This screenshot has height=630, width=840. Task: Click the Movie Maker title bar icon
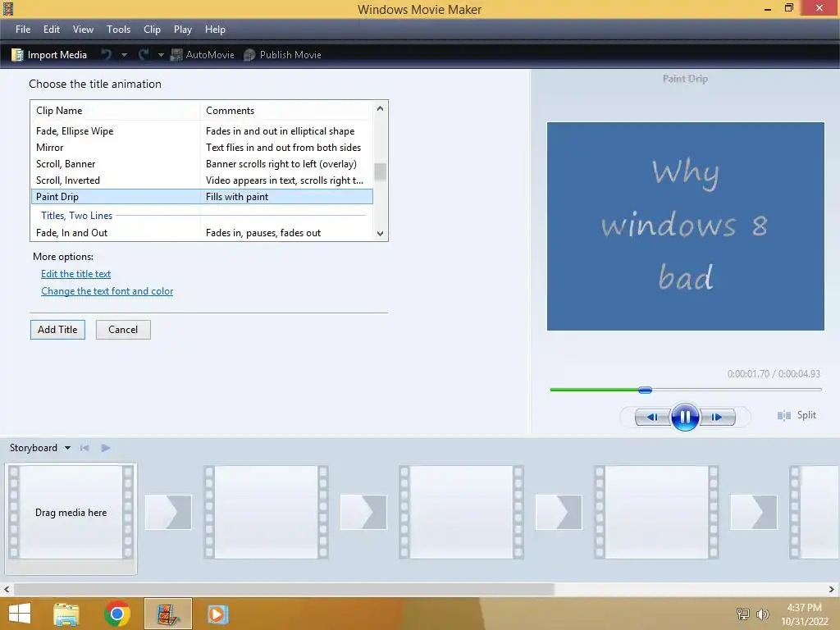(8, 8)
